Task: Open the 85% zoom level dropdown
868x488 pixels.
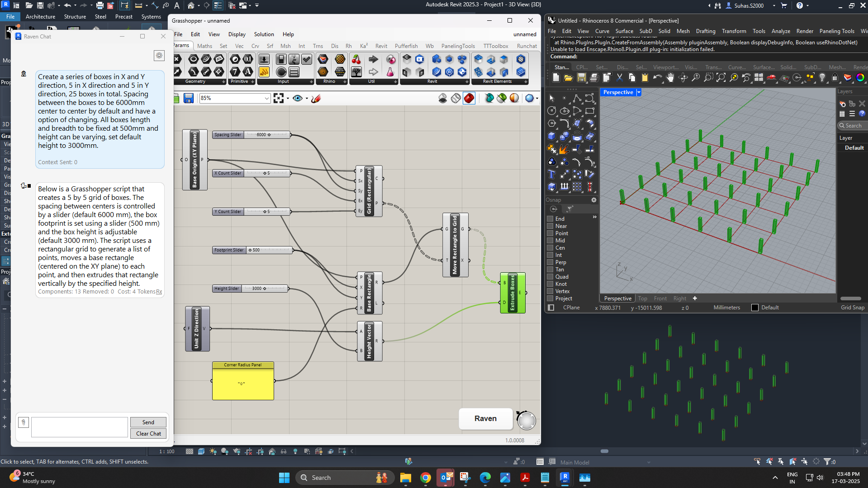Action: (266, 98)
